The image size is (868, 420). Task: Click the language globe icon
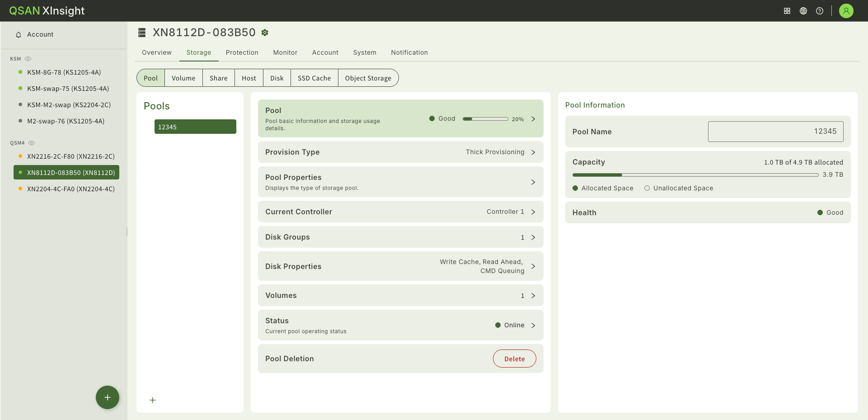[x=803, y=10]
